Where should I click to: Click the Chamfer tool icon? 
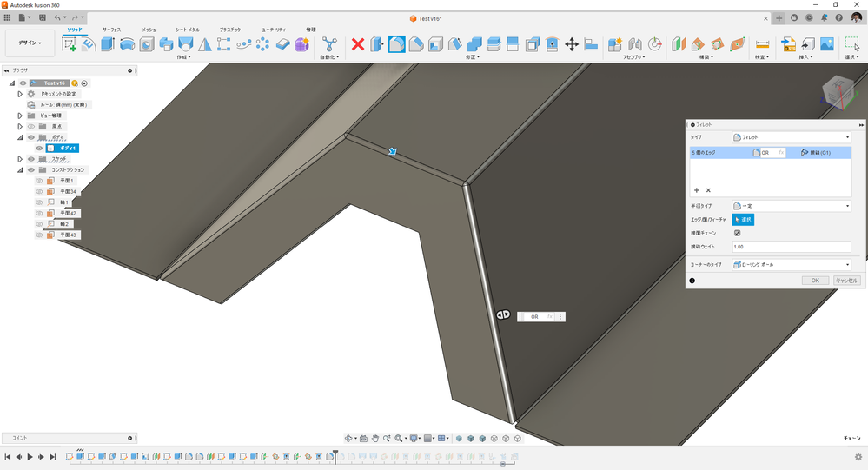pos(416,44)
